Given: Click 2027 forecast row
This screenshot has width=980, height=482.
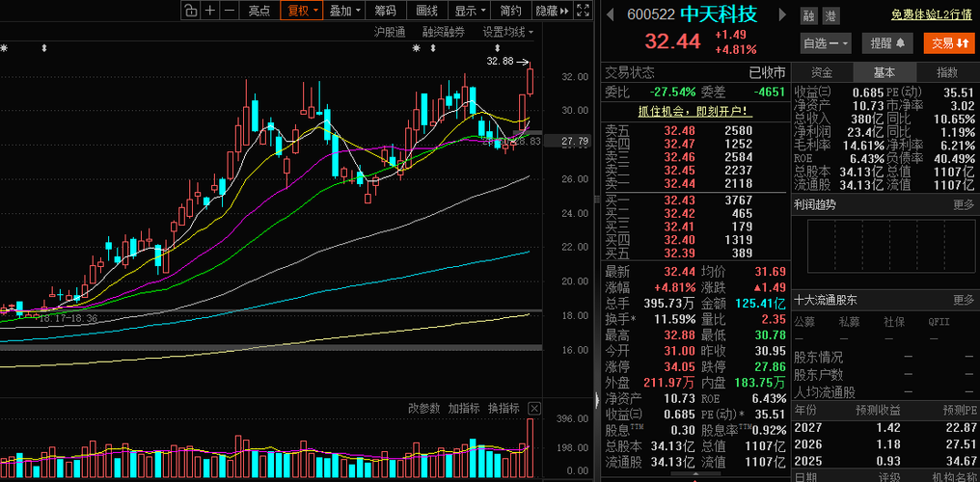Looking at the screenshot, I should click(885, 428).
